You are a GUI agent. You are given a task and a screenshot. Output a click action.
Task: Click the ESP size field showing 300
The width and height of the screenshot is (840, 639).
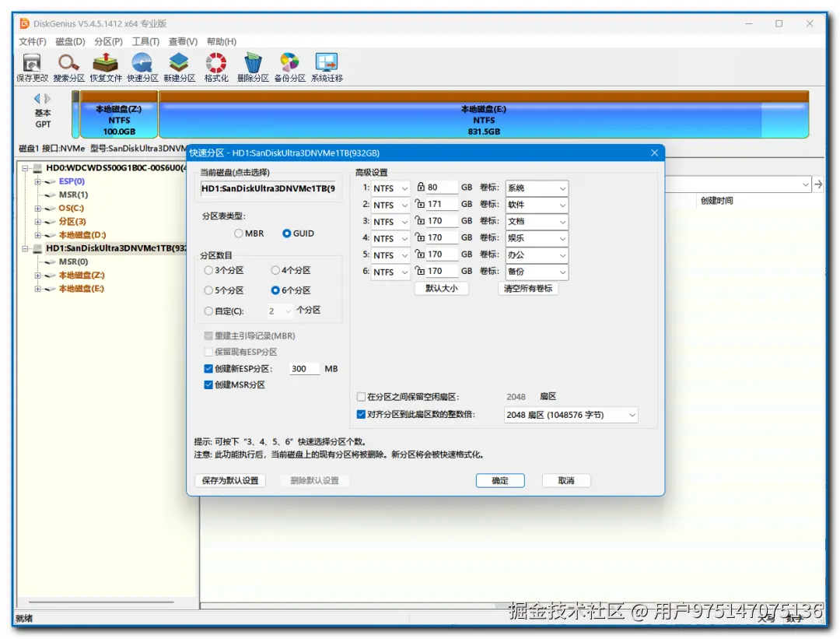[x=304, y=369]
